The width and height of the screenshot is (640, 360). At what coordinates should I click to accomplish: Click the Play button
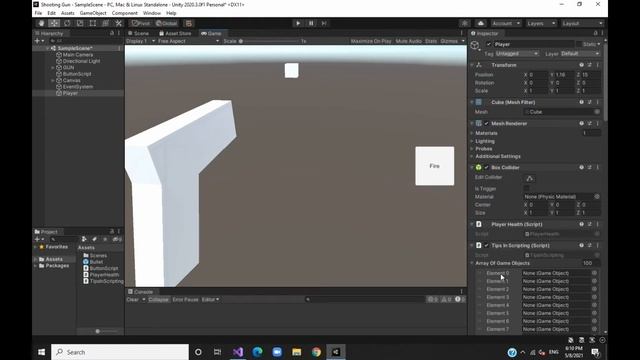click(298, 23)
